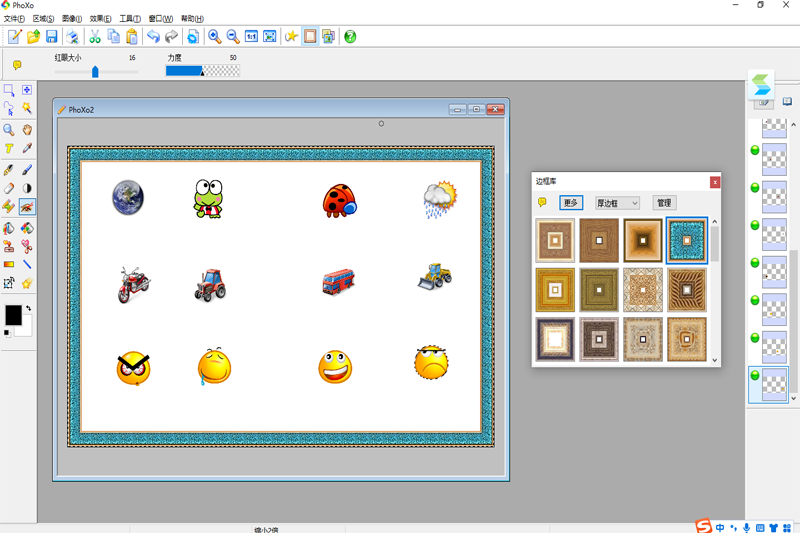Select the yellow text T tool
The width and height of the screenshot is (800, 533).
tap(9, 149)
